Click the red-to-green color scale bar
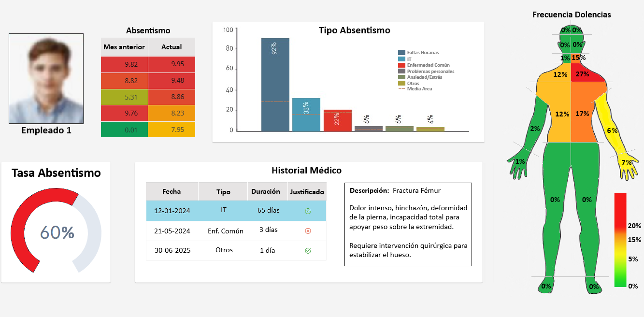The width and height of the screenshot is (644, 317). [620, 240]
